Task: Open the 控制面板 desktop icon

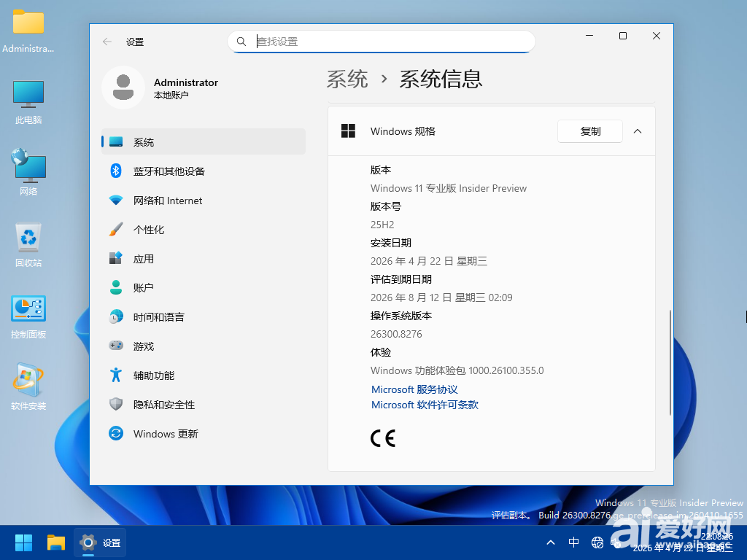Action: click(x=28, y=316)
